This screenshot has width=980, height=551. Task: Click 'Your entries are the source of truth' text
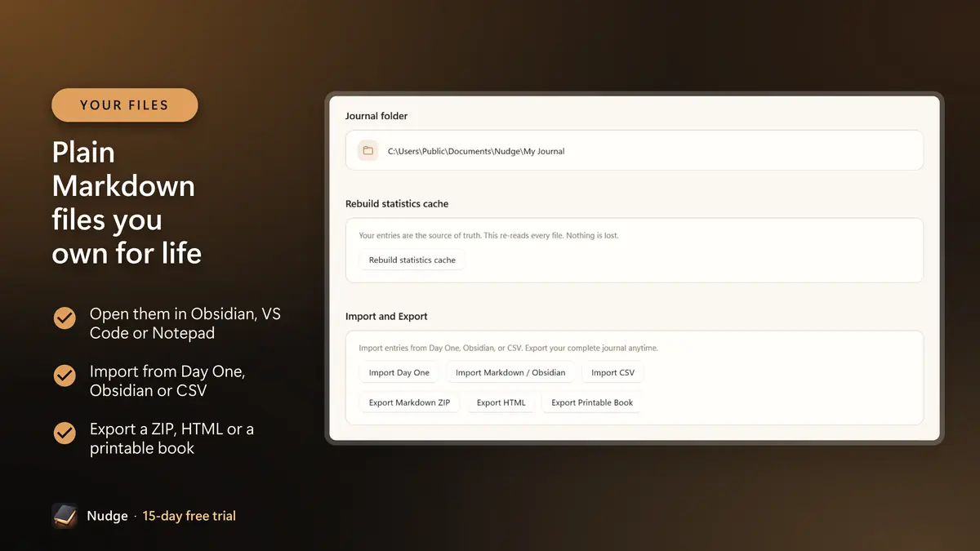pyautogui.click(x=488, y=236)
